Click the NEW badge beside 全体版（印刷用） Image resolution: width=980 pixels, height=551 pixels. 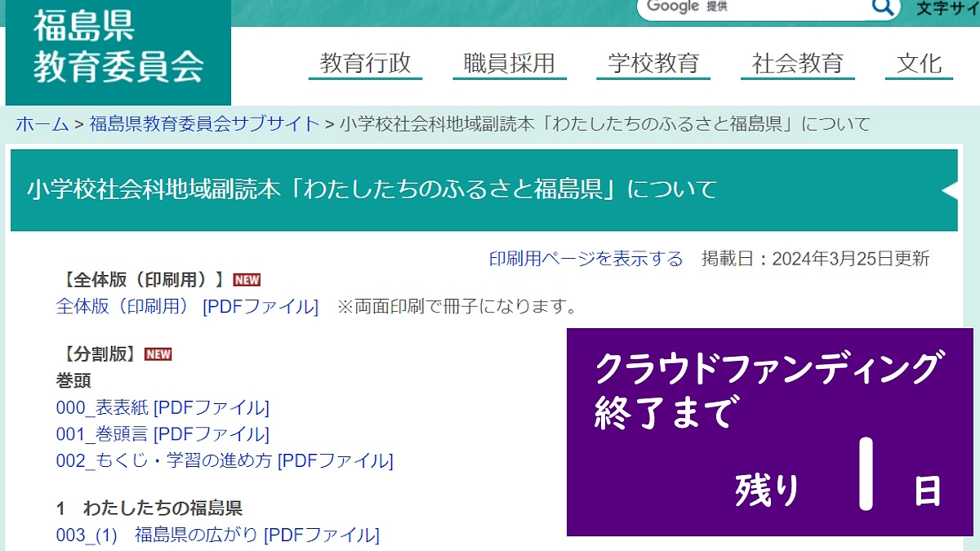[246, 279]
